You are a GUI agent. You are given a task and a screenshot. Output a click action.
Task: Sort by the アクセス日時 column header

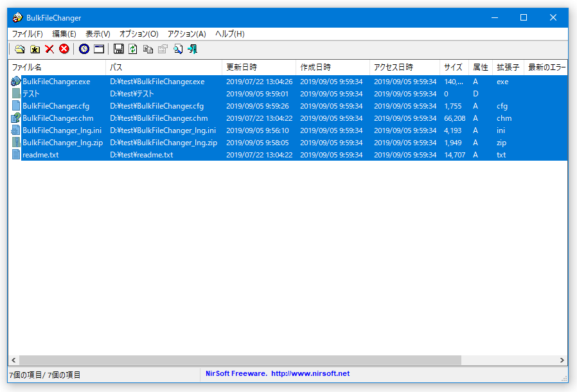point(405,67)
